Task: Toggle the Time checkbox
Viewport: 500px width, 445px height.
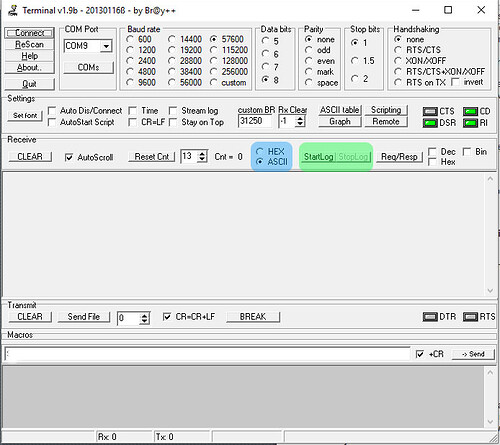Action: click(x=132, y=111)
